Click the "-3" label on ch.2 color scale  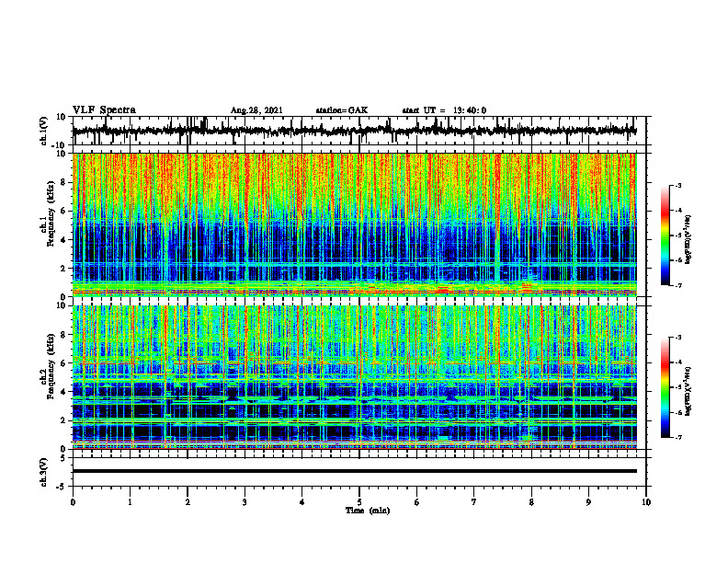click(677, 338)
